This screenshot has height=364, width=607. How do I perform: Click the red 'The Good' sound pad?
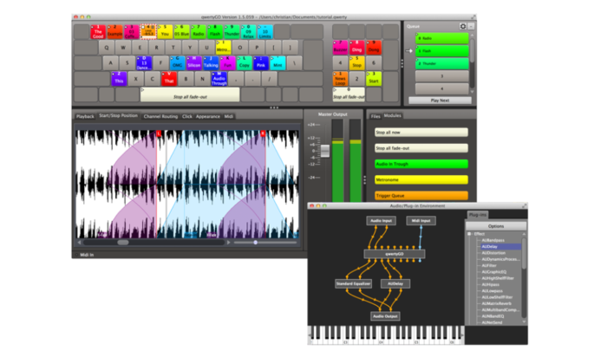(x=97, y=33)
